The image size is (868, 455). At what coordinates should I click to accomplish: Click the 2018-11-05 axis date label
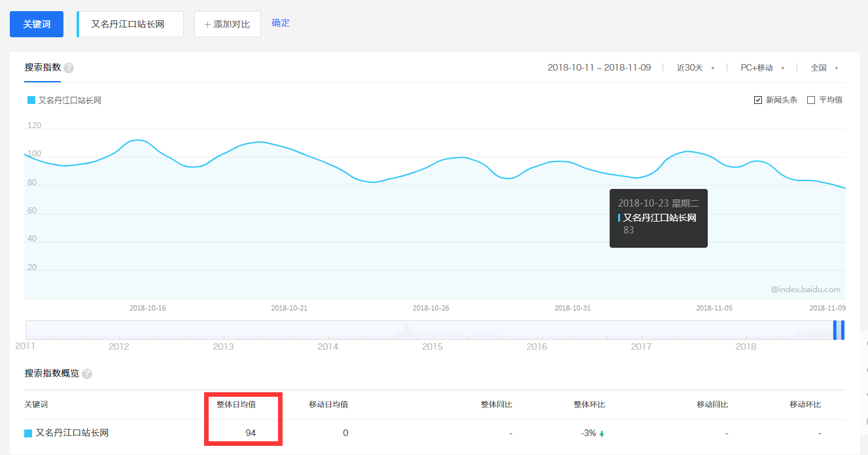[714, 308]
